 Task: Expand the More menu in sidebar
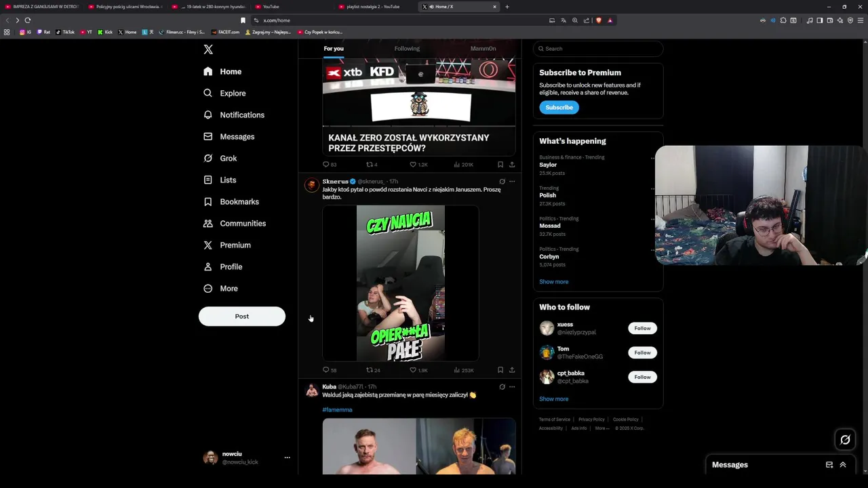[220, 288]
